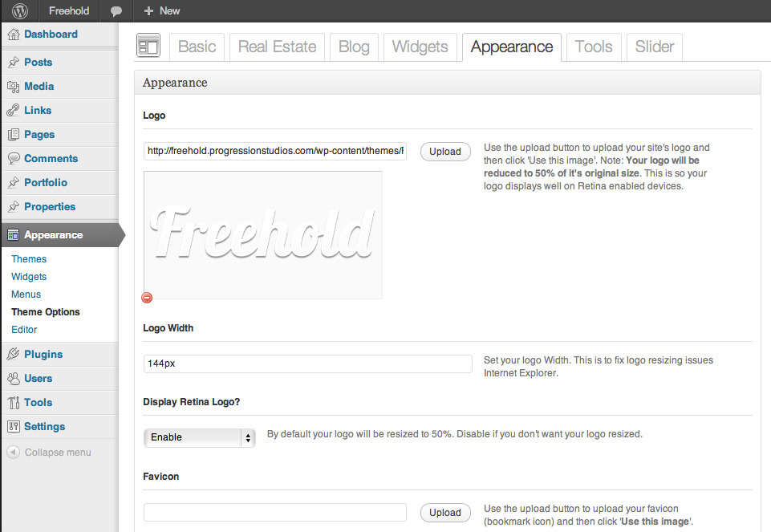Open Plugins in sidebar menu
The width and height of the screenshot is (771, 532).
coord(43,354)
